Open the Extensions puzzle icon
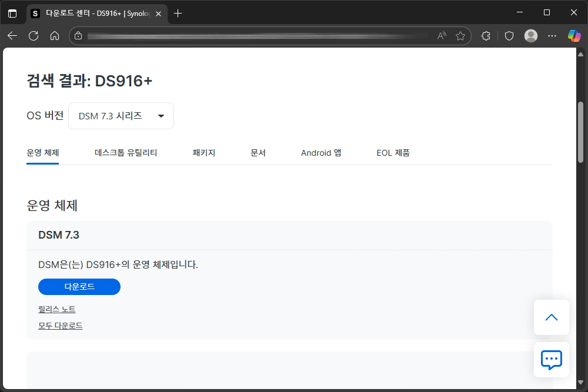Viewport: 588px width, 392px height. pyautogui.click(x=486, y=36)
